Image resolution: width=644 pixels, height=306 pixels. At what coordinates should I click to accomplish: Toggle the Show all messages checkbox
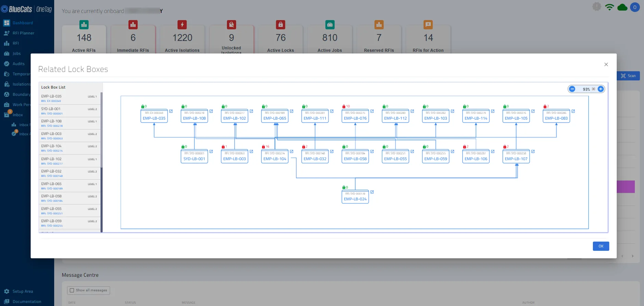click(72, 290)
